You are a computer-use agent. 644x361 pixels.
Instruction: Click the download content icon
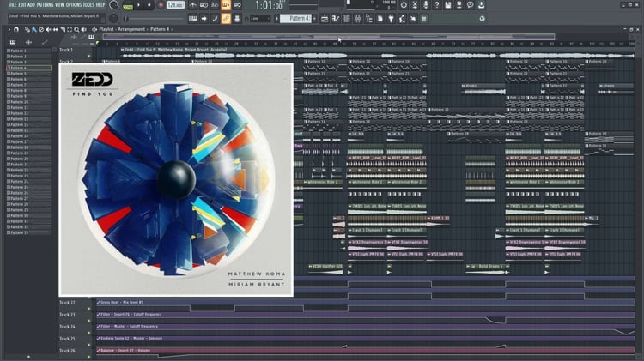pyautogui.click(x=482, y=5)
